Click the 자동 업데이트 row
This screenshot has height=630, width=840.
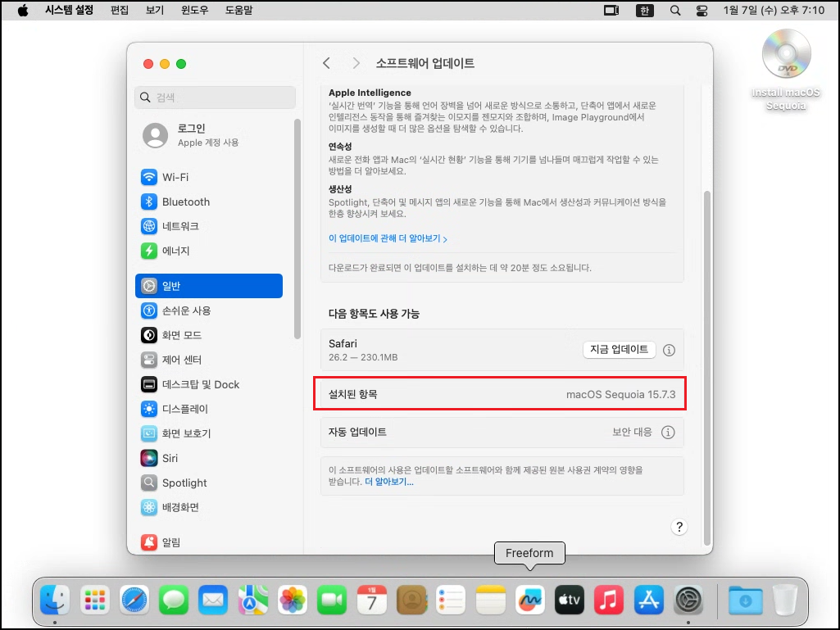pyautogui.click(x=502, y=433)
